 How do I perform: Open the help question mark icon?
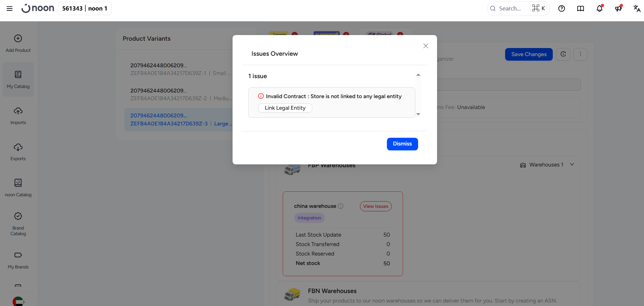(562, 8)
